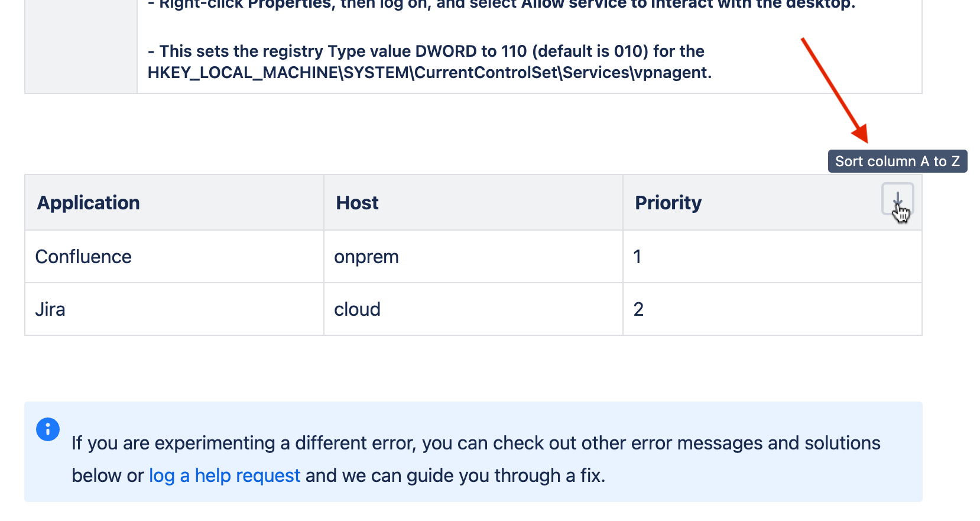Select the Confluence table cell
Viewport: 980px width, 521px height.
(x=83, y=256)
